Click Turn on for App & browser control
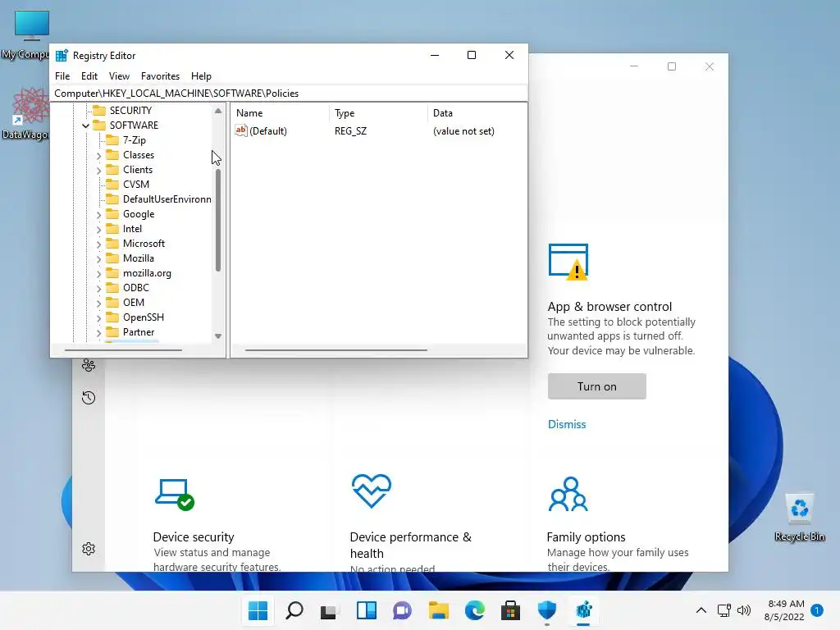840x630 pixels. [597, 386]
